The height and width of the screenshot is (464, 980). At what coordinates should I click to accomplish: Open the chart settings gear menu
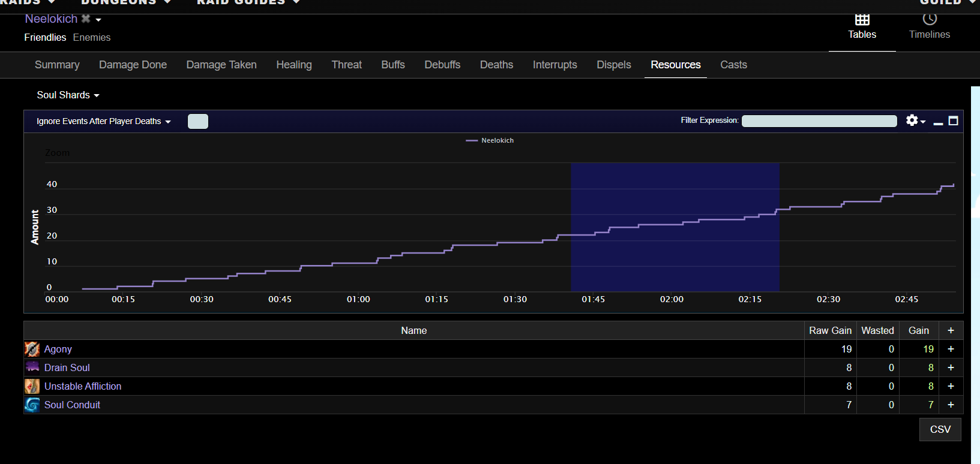click(x=915, y=120)
